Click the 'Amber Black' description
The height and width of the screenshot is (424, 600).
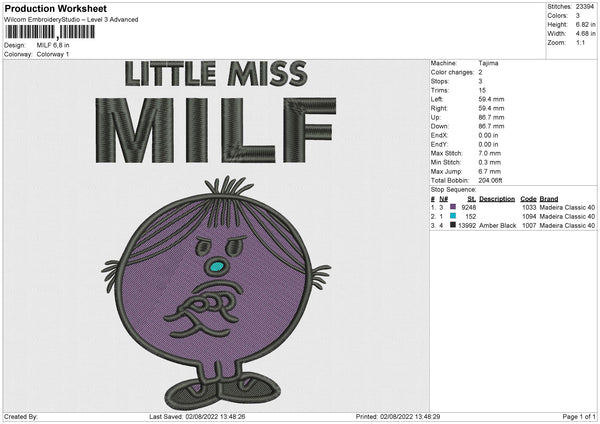(497, 226)
